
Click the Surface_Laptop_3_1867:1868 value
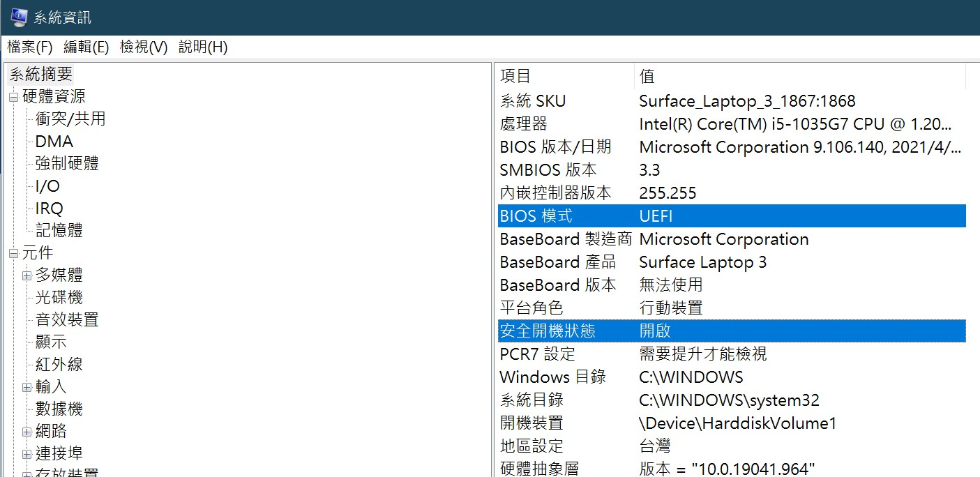point(747,101)
